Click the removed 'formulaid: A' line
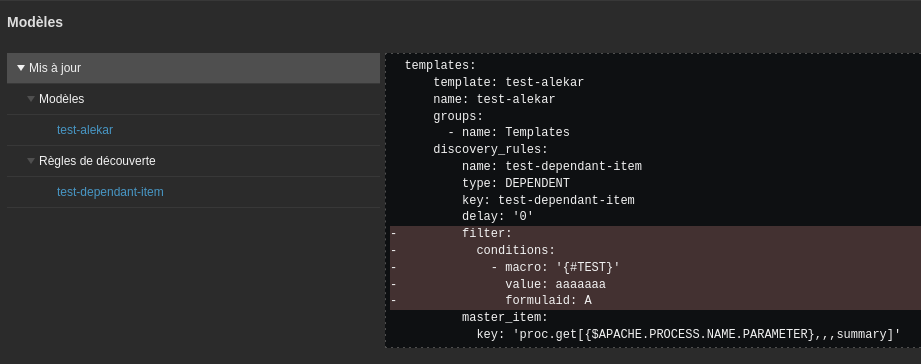Screen dimensions: 921x364 tap(656, 301)
